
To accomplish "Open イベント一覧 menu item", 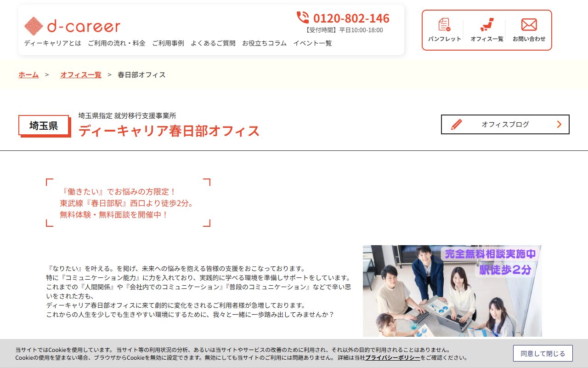I will pyautogui.click(x=312, y=43).
